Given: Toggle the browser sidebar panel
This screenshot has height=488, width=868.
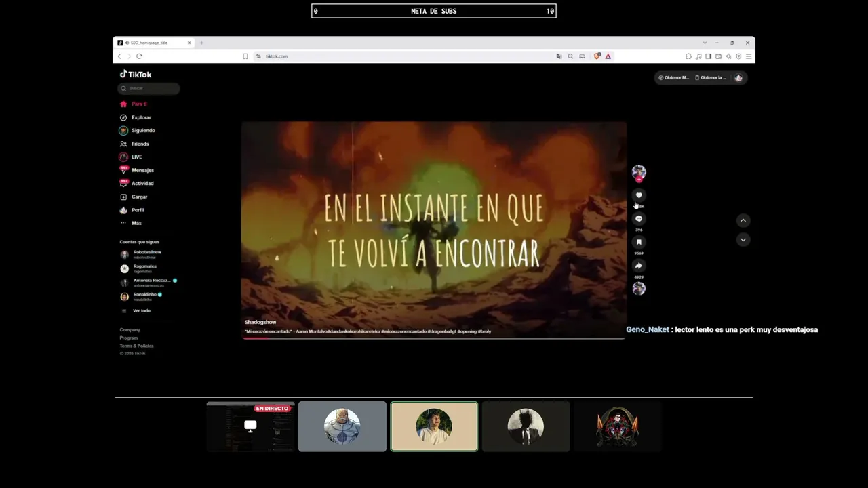Looking at the screenshot, I should 708,56.
